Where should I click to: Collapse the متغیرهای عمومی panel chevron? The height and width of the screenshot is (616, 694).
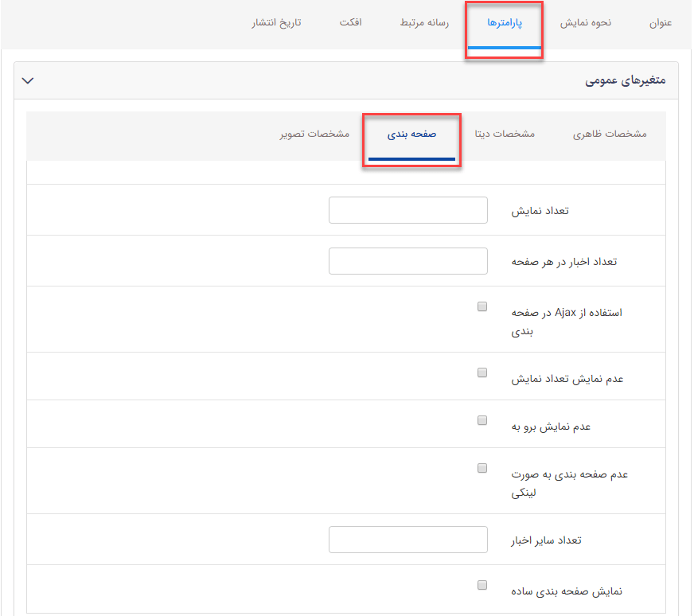pos(28,80)
